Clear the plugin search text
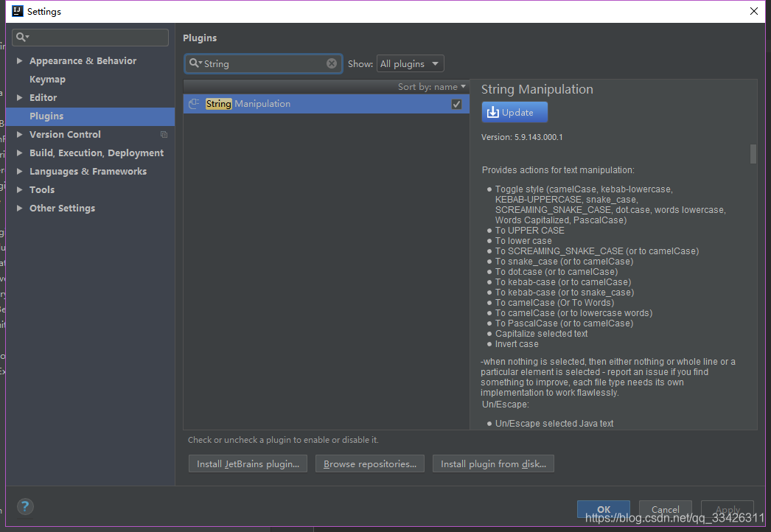771x532 pixels. [332, 63]
